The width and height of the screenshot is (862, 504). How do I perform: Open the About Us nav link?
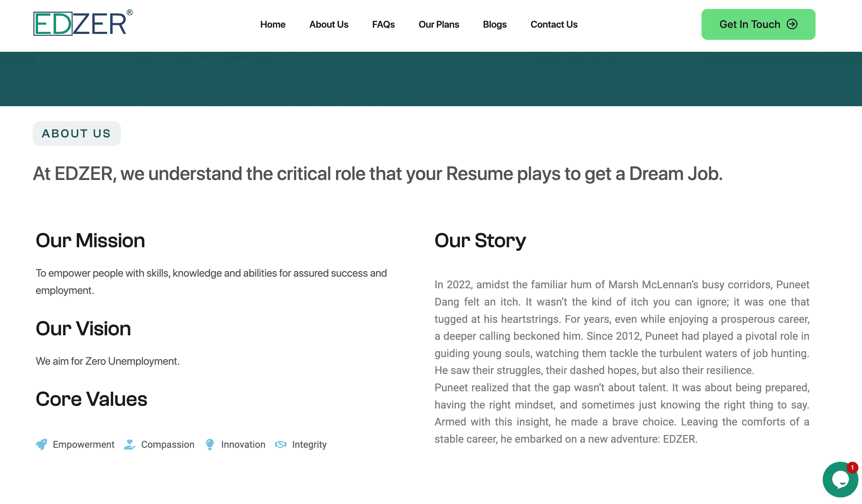[x=328, y=24]
